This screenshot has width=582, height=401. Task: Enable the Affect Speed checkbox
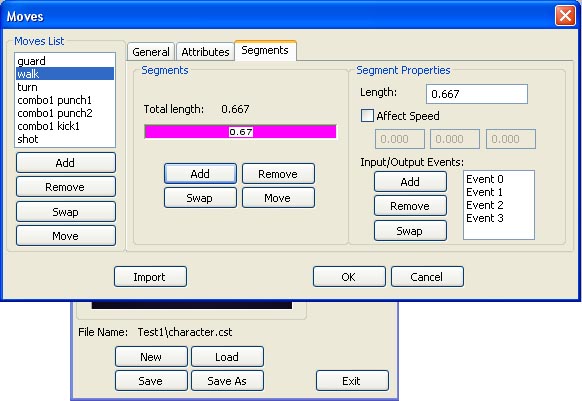click(367, 115)
